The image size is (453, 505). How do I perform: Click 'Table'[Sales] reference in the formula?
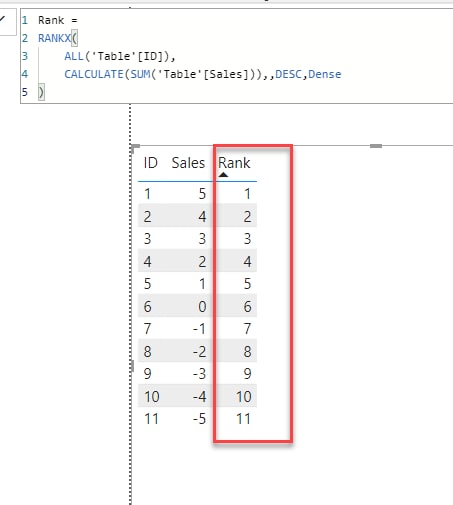[x=203, y=74]
